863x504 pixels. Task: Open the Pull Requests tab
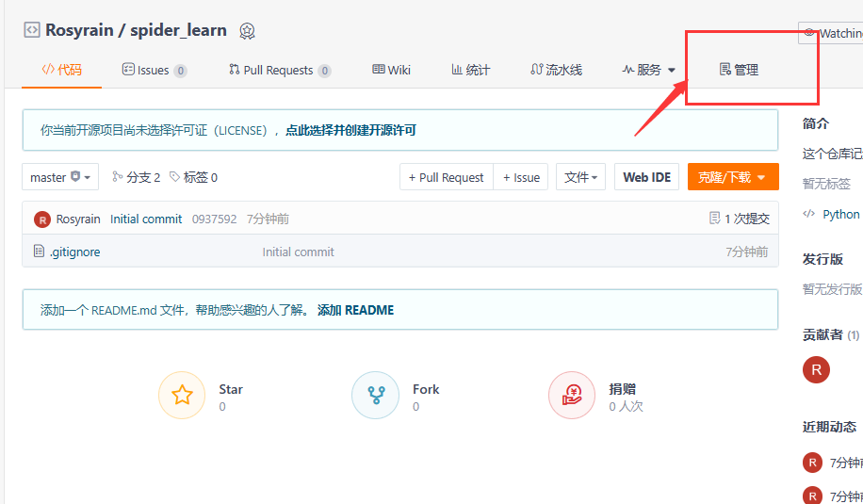point(280,70)
